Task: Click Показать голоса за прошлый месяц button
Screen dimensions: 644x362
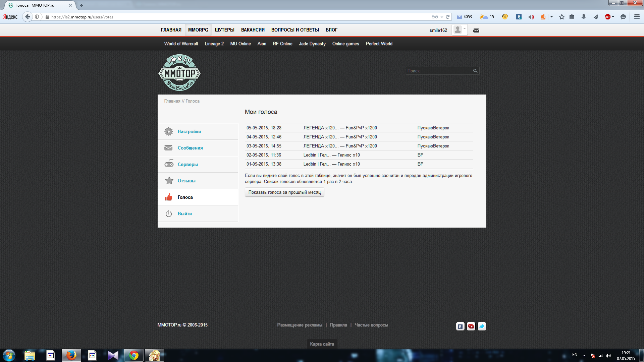Action: 284,192
